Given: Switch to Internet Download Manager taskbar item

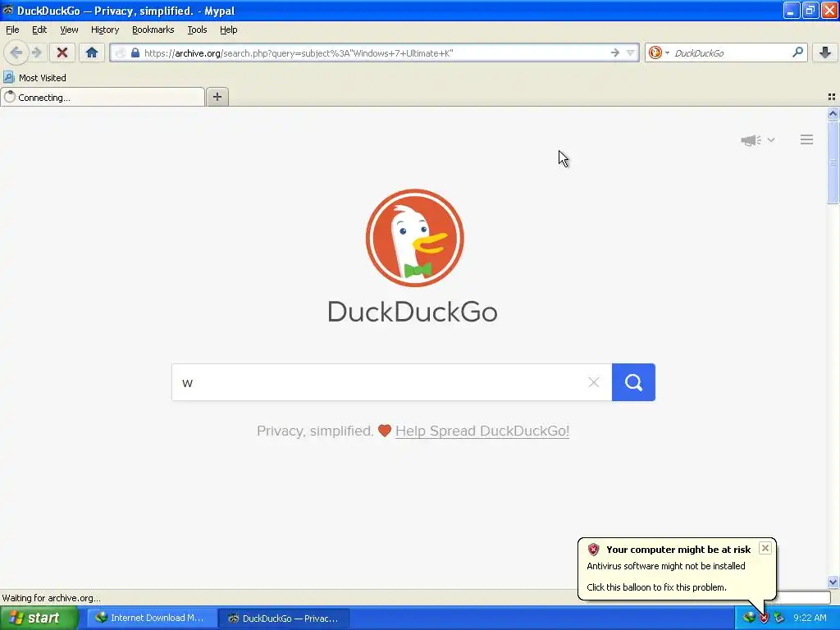Looking at the screenshot, I should pyautogui.click(x=152, y=619).
